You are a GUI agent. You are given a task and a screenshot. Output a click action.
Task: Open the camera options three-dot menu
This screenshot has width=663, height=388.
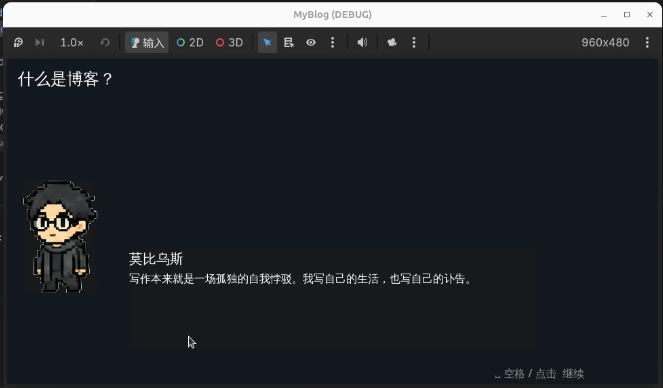click(414, 42)
